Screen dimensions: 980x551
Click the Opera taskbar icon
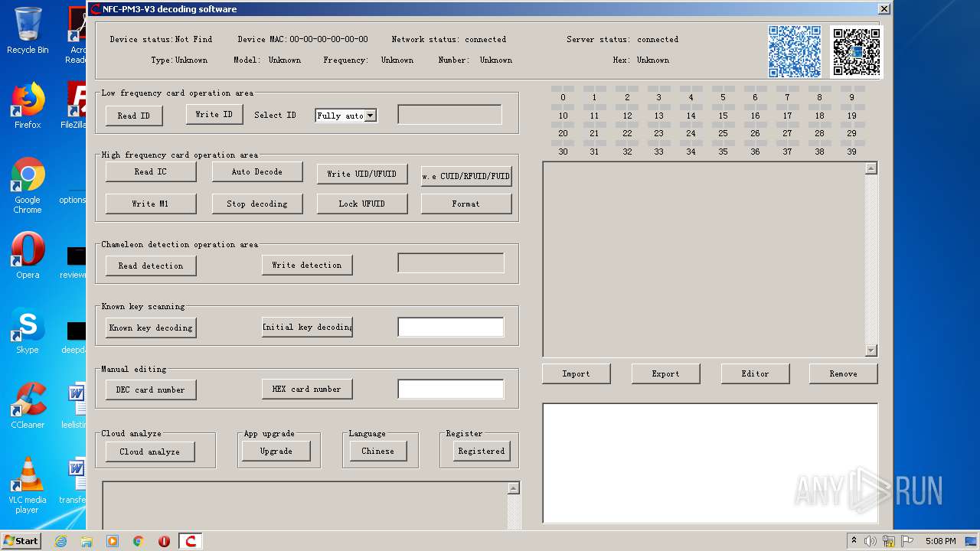click(x=164, y=541)
